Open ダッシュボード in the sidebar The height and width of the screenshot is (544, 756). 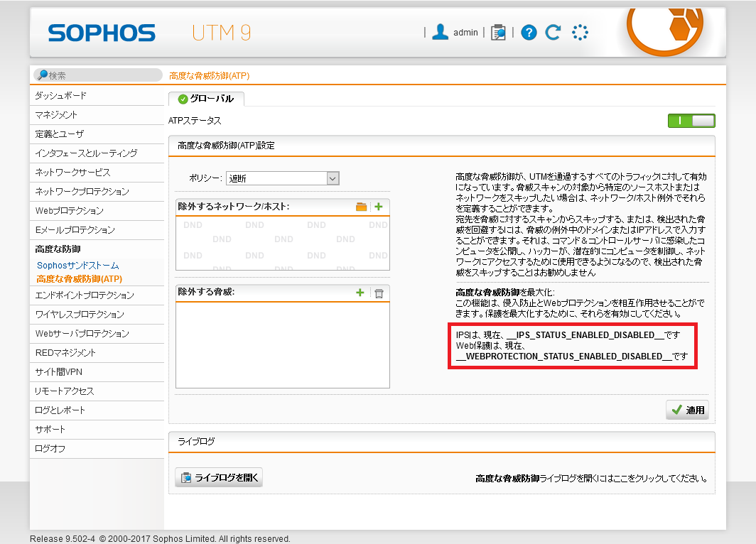tap(97, 96)
